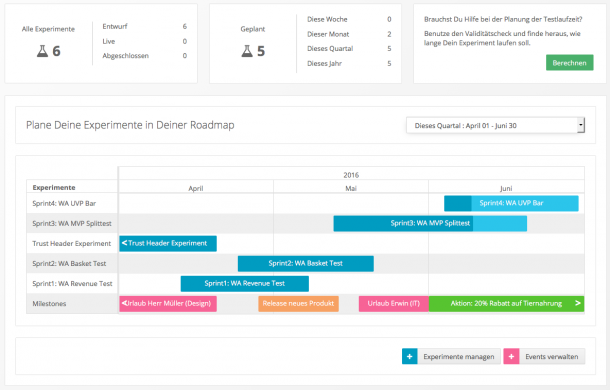The width and height of the screenshot is (610, 390).
Task: Select the Trust Header Experiment timeline bar
Action: tap(168, 243)
